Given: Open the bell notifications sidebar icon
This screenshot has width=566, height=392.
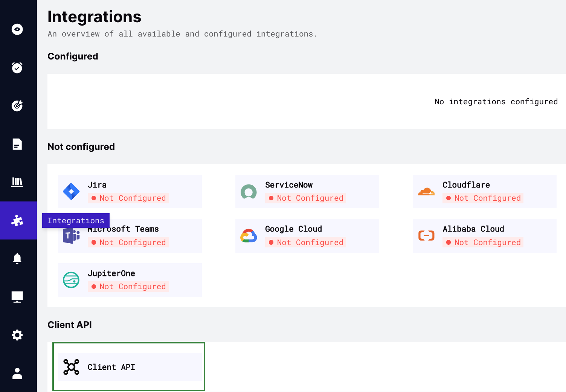Looking at the screenshot, I should 17,259.
